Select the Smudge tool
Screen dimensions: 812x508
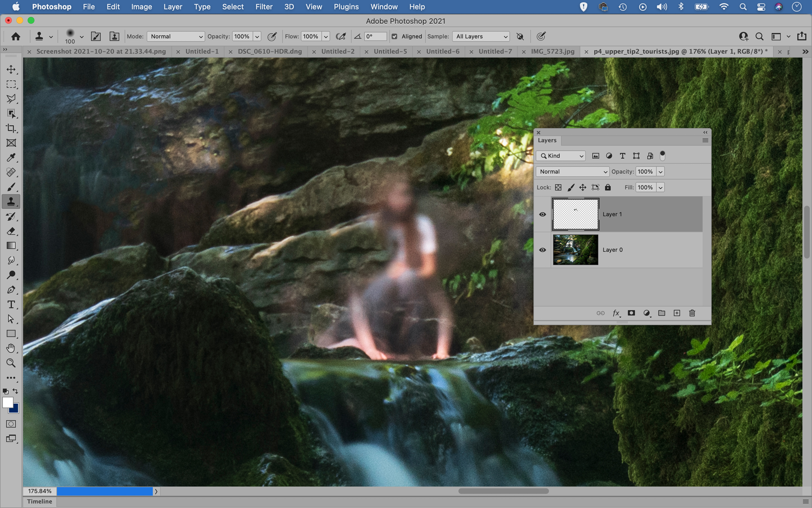click(x=11, y=260)
